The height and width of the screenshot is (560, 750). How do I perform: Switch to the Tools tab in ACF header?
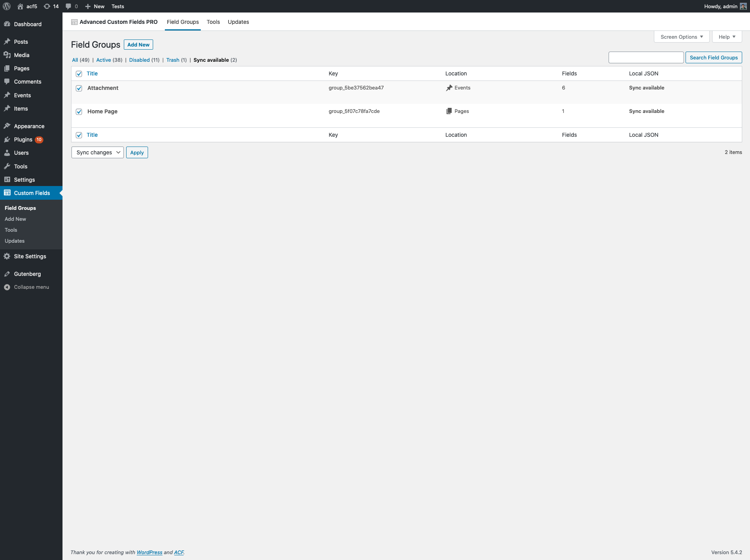tap(213, 22)
